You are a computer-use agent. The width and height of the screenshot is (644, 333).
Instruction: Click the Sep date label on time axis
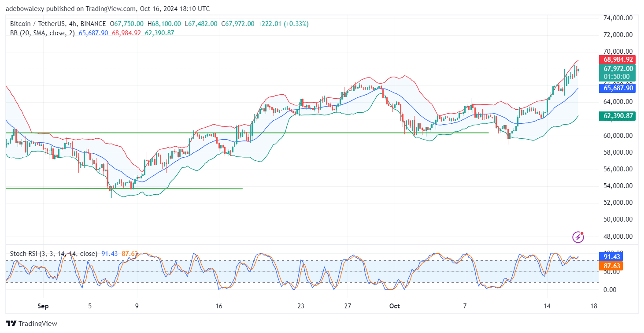click(x=43, y=306)
